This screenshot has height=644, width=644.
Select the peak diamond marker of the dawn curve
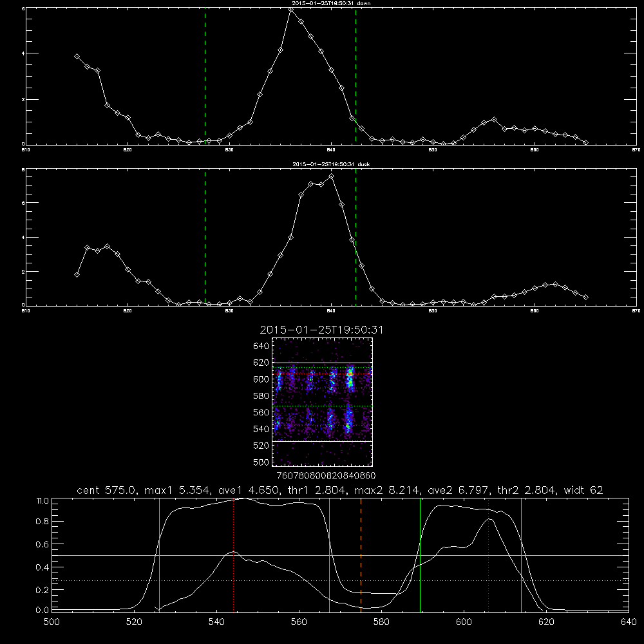(291, 10)
